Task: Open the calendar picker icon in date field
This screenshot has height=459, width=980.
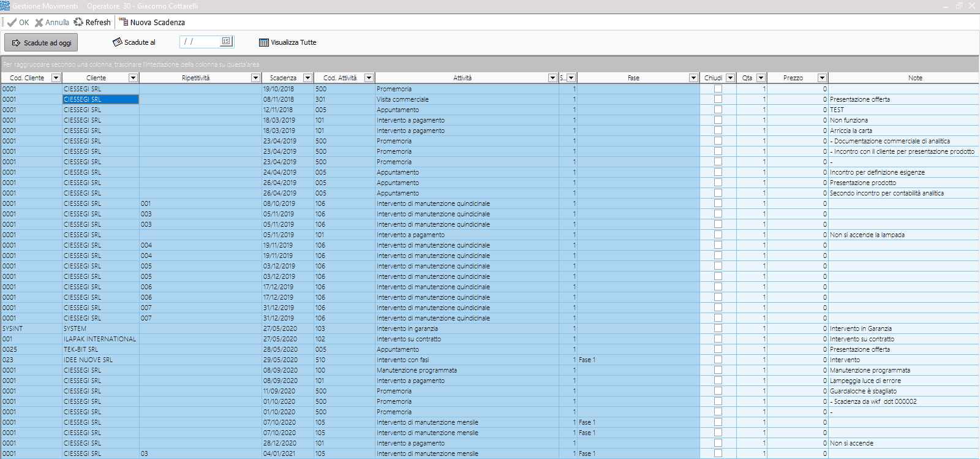Action: pos(226,42)
